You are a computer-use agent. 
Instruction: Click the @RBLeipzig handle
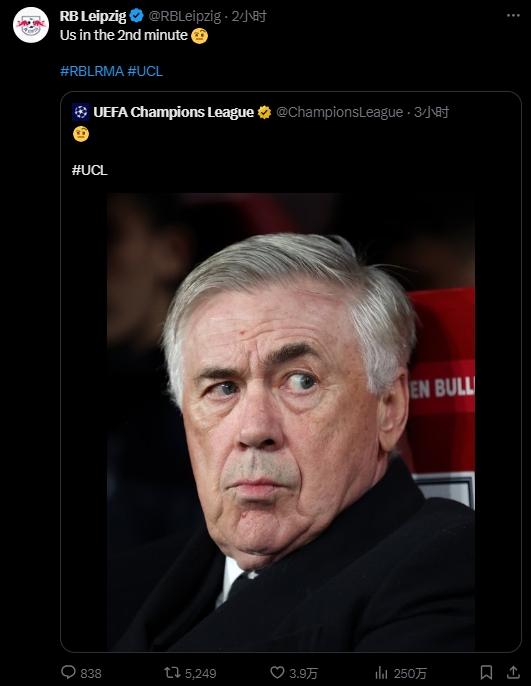coord(185,16)
